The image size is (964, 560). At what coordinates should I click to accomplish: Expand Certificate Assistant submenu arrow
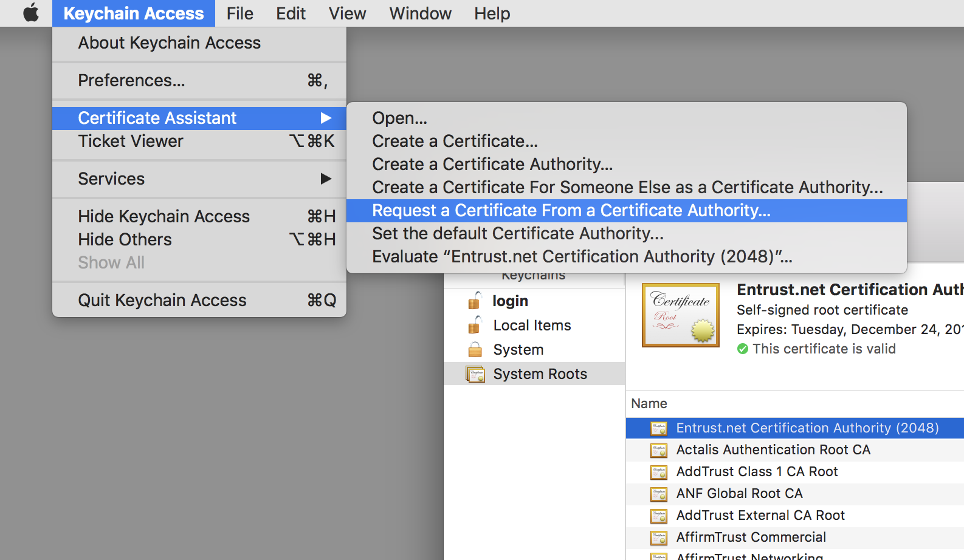click(x=326, y=118)
